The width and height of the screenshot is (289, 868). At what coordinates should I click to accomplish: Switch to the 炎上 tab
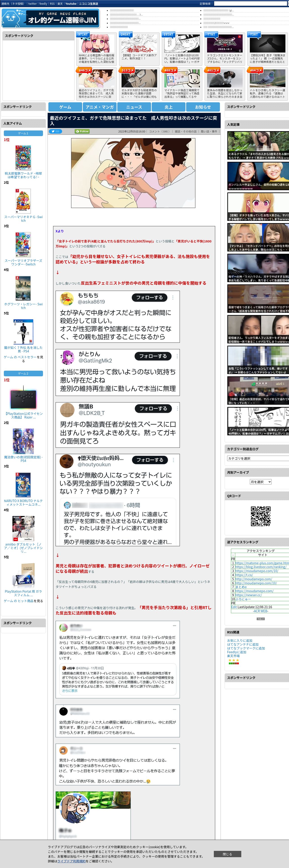(169, 107)
